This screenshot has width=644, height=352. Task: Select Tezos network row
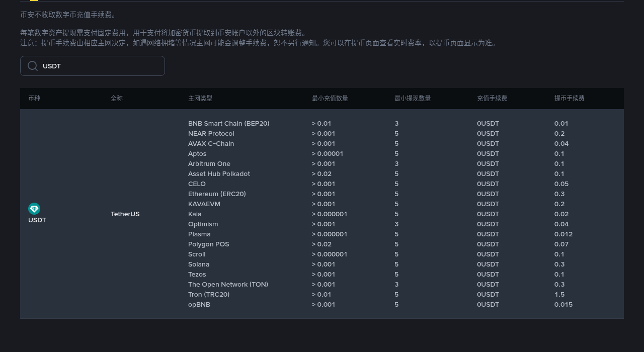(197, 275)
